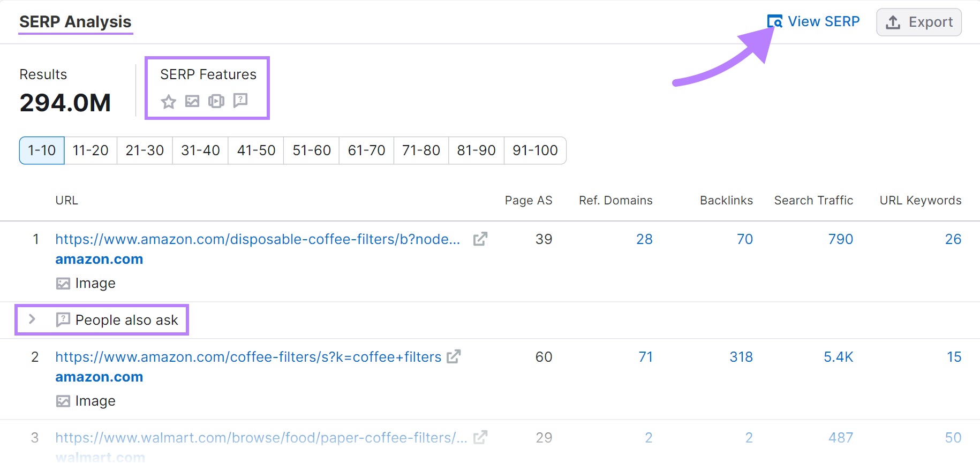This screenshot has width=980, height=472.
Task: Select the 91-100 results tab
Action: point(535,150)
